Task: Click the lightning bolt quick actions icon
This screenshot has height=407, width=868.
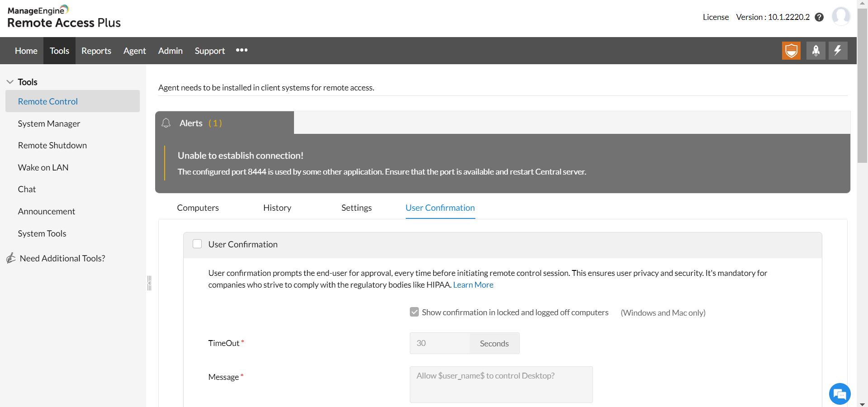Action: 838,51
